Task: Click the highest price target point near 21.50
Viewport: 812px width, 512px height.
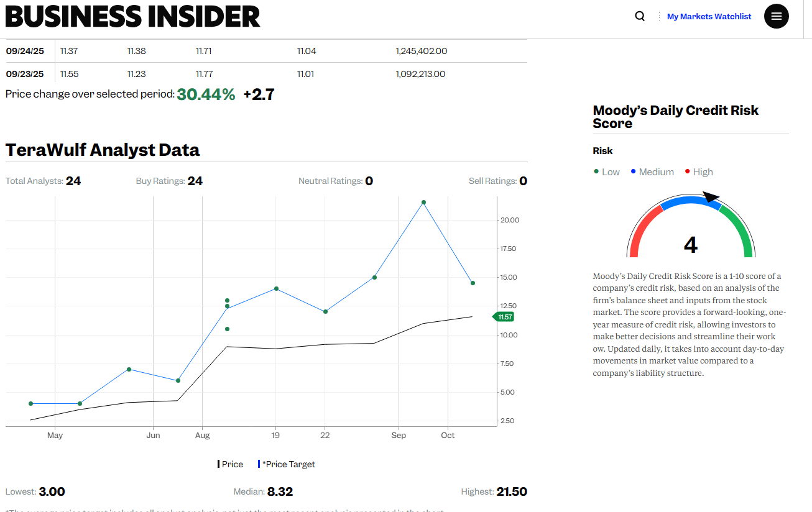Action: pos(423,203)
